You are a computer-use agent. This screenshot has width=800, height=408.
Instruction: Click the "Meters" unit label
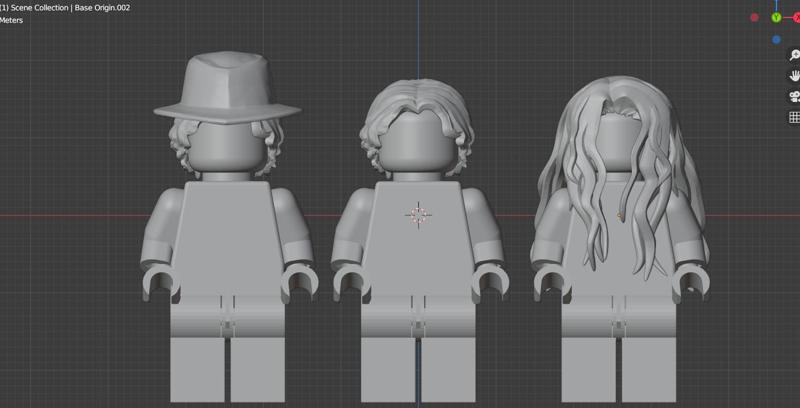tap(11, 20)
